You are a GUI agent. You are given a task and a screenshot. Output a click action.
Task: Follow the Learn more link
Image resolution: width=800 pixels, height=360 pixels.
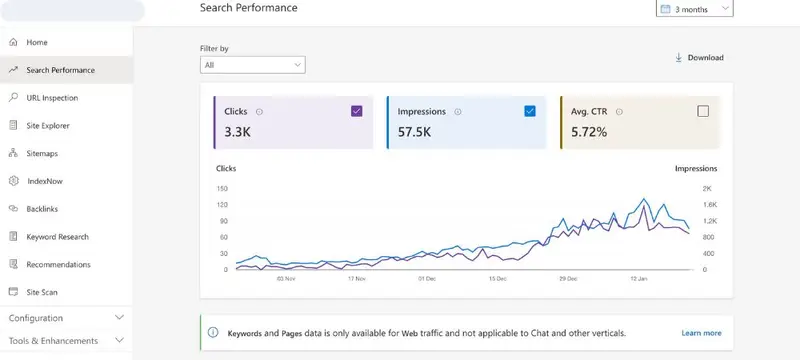(x=701, y=333)
